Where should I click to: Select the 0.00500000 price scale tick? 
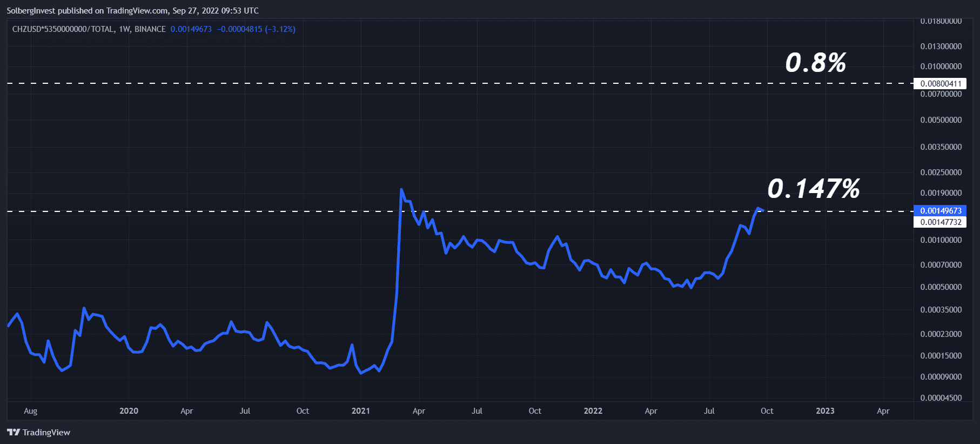coord(941,120)
